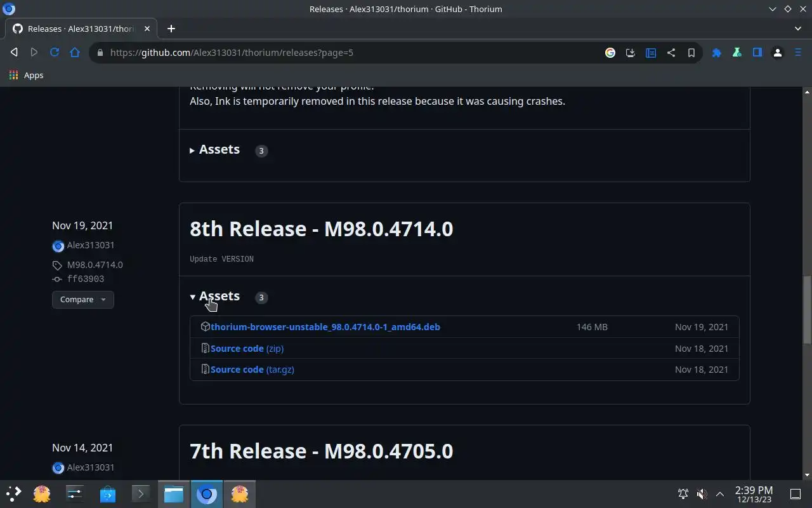Image resolution: width=812 pixels, height=508 pixels.
Task: Download thorium-browser-unstable_98.0.4714.0-1_amd64.deb
Action: tap(325, 327)
